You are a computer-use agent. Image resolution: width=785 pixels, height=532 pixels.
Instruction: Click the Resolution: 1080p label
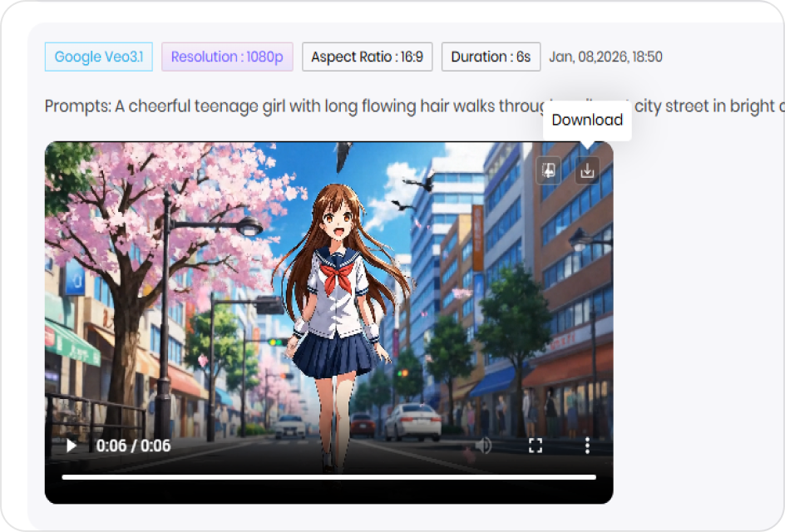click(x=227, y=57)
